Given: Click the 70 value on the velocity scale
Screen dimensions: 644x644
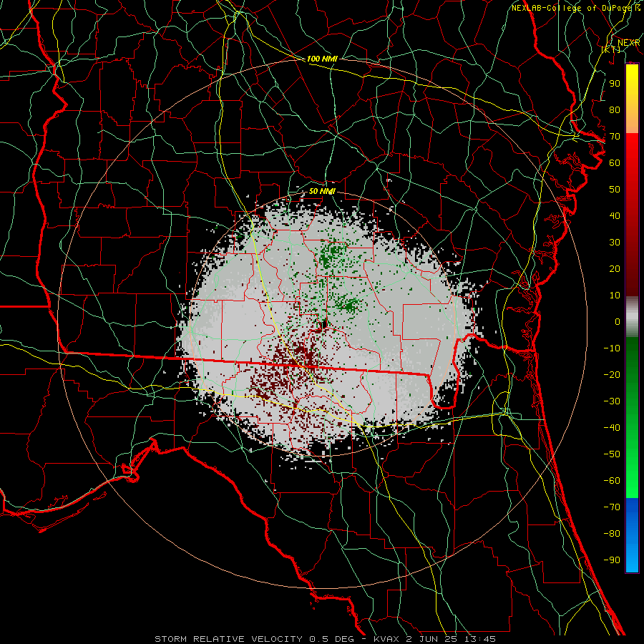Looking at the screenshot, I should point(615,137).
